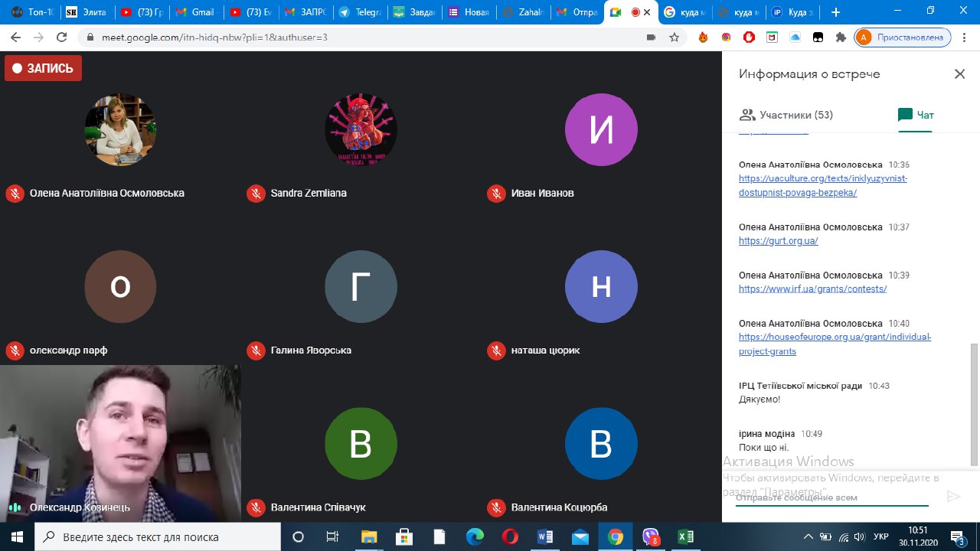
Task: Click the send message arrow icon
Action: (953, 497)
